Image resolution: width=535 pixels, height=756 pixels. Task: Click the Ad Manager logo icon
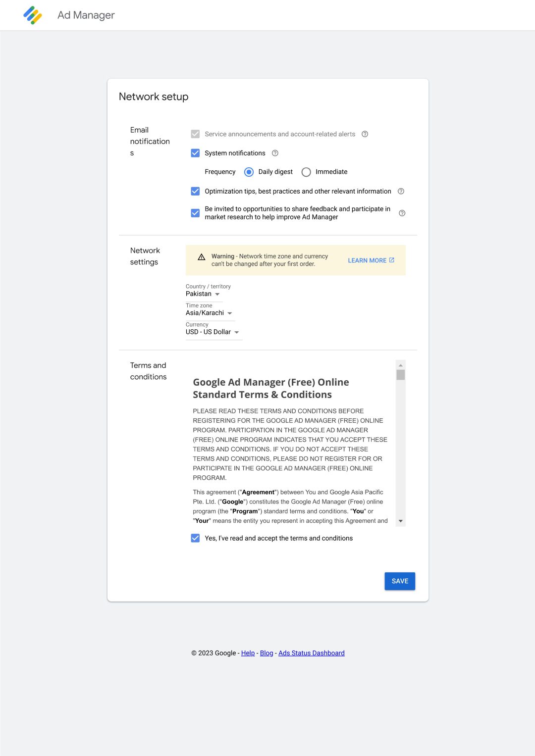32,15
